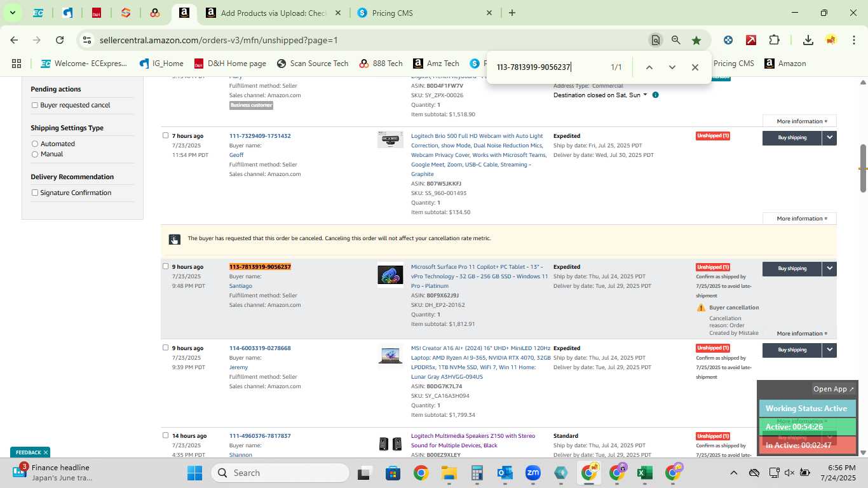Switch to the Add Products via Upload tab
Screen dimensions: 868x488
(x=273, y=13)
